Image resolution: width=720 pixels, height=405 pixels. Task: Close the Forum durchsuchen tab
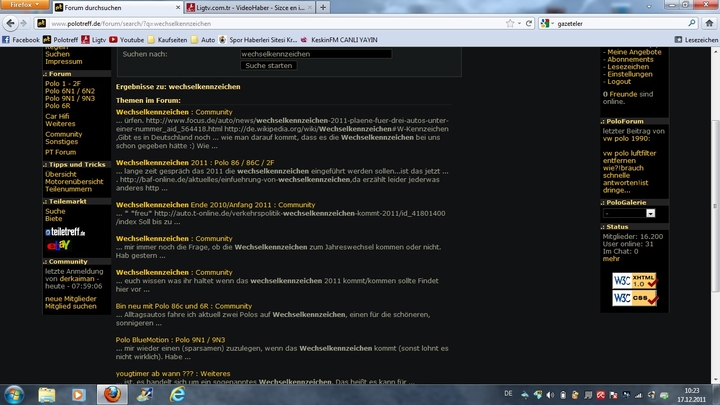178,7
